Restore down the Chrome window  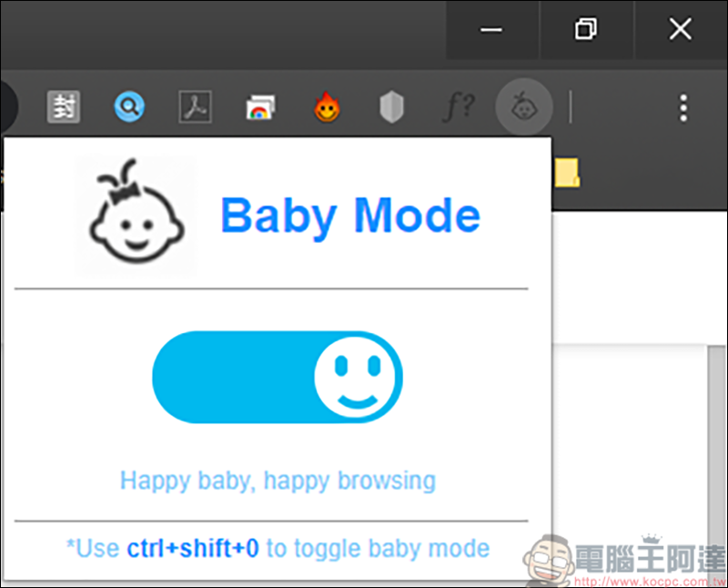586,30
